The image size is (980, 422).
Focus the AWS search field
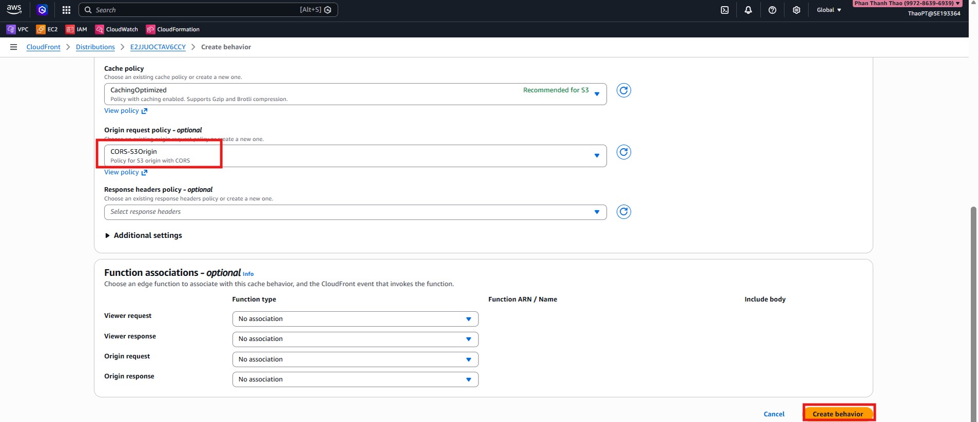195,10
